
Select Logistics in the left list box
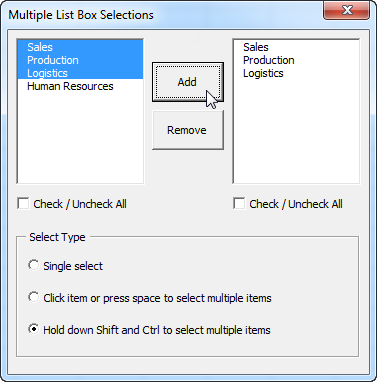pyautogui.click(x=80, y=73)
